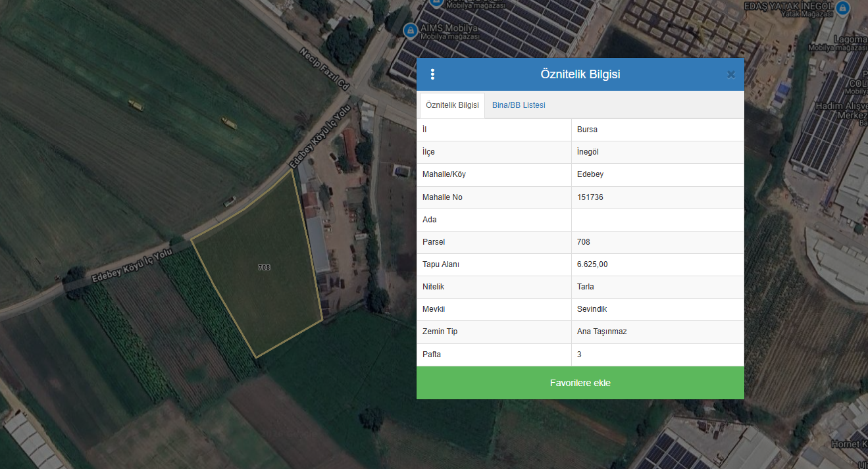Click the value İnegöl in İlçe row

coord(588,152)
